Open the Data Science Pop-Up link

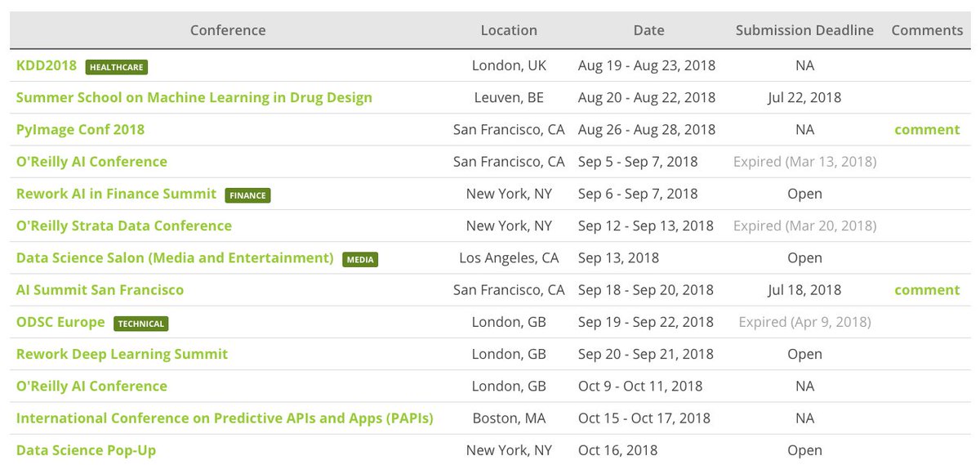tap(86, 449)
